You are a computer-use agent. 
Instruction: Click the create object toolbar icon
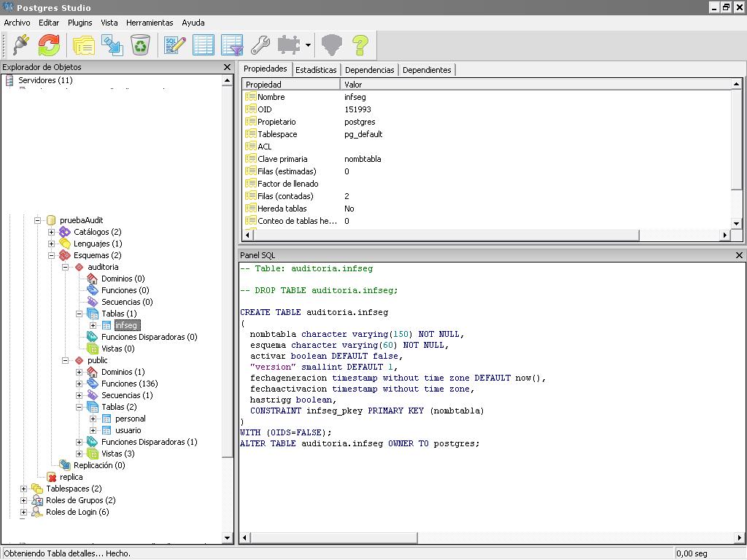(x=112, y=45)
